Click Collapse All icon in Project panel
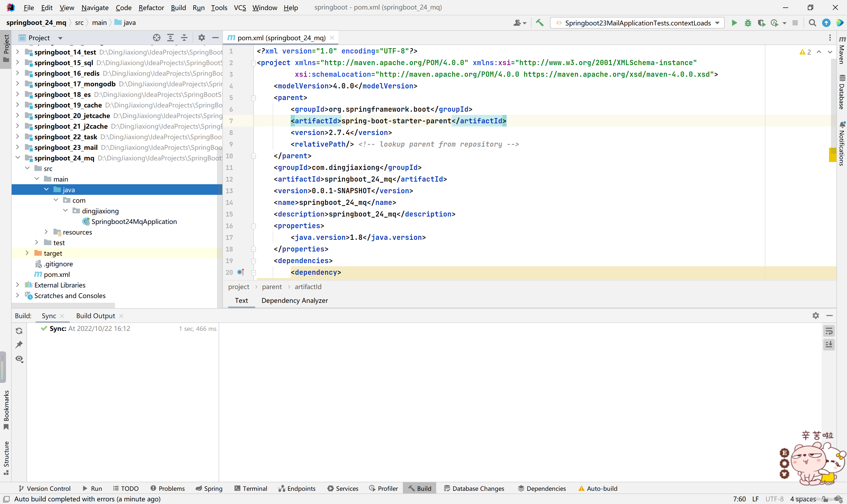 tap(184, 38)
